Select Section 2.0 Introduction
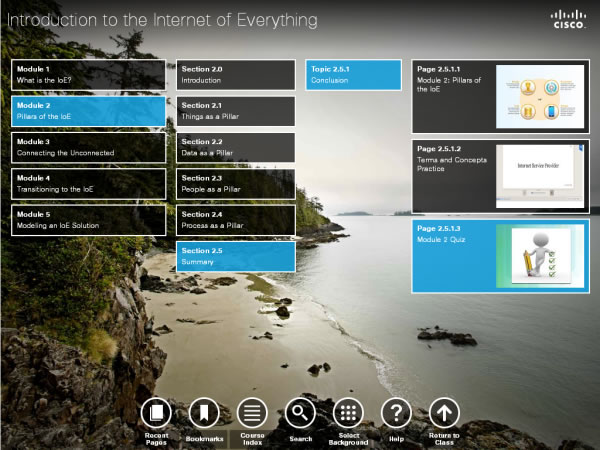The image size is (600, 450). tap(235, 74)
